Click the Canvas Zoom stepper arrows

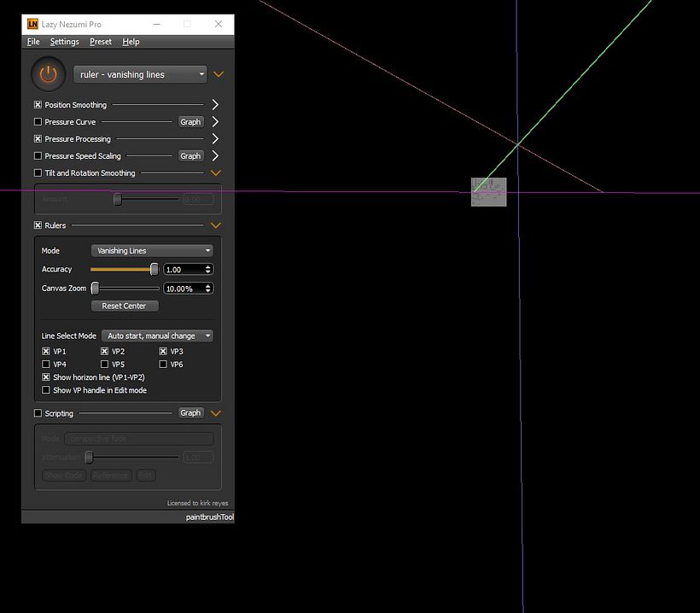208,289
